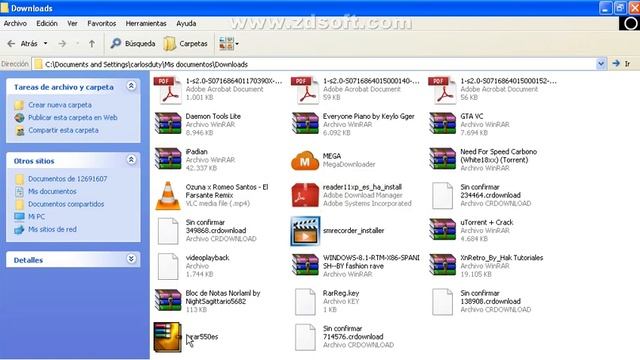The width and height of the screenshot is (640, 360).
Task: Open the Favoritos menu
Action: click(102, 24)
